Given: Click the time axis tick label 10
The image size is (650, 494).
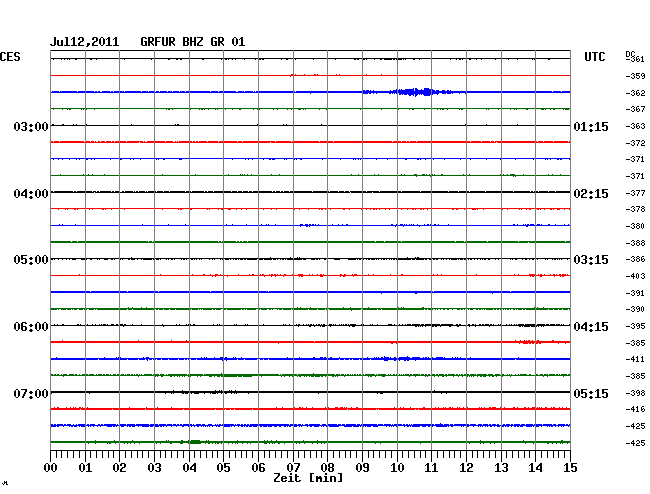Looking at the screenshot, I should click(397, 468).
